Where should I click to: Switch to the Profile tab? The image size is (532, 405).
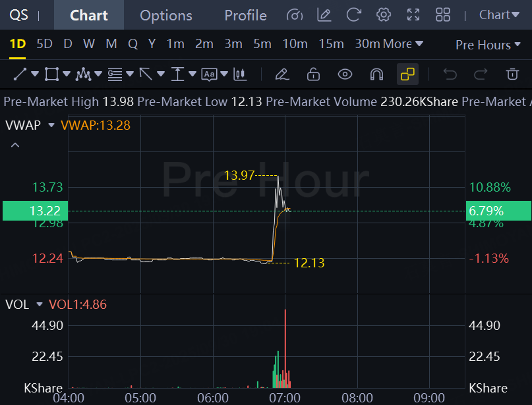coord(245,15)
